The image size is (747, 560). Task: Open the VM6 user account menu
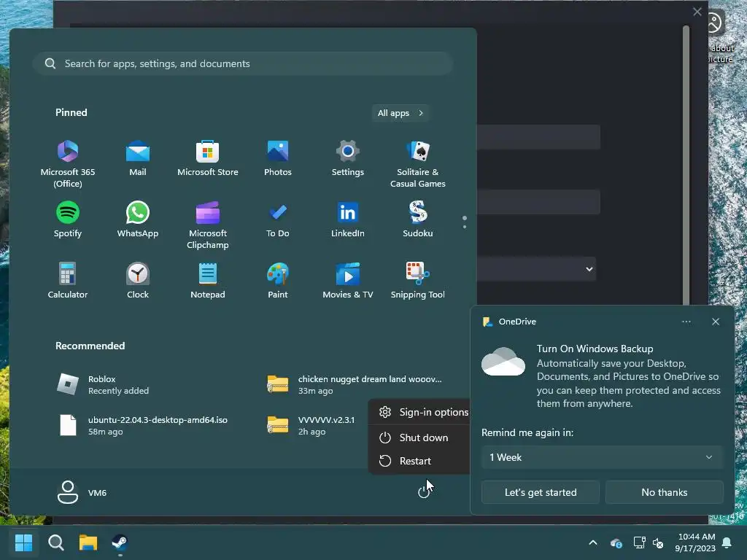point(82,492)
